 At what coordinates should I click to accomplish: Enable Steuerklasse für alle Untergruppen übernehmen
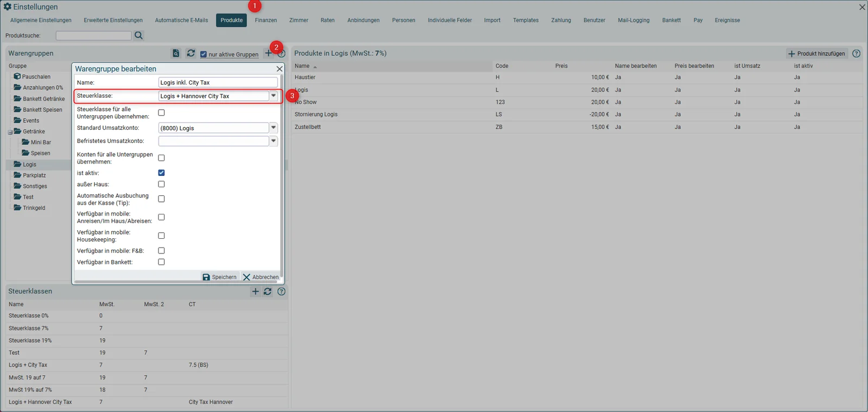tap(161, 113)
